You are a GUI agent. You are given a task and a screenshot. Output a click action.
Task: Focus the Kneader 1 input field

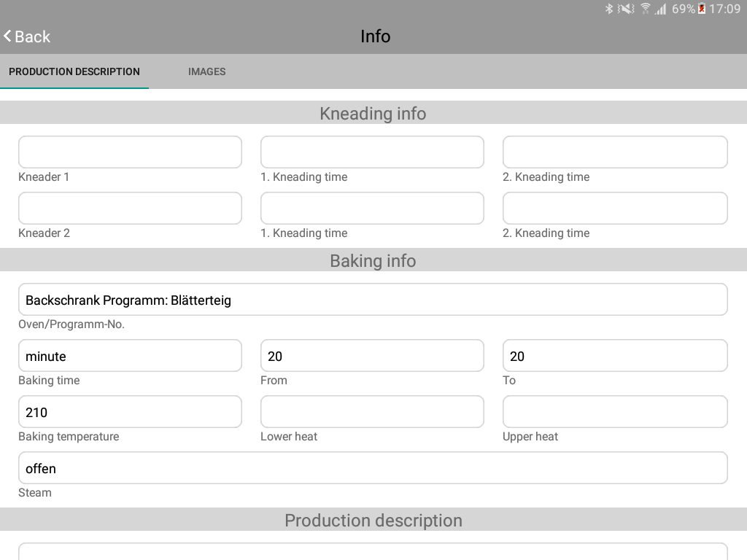(x=130, y=152)
